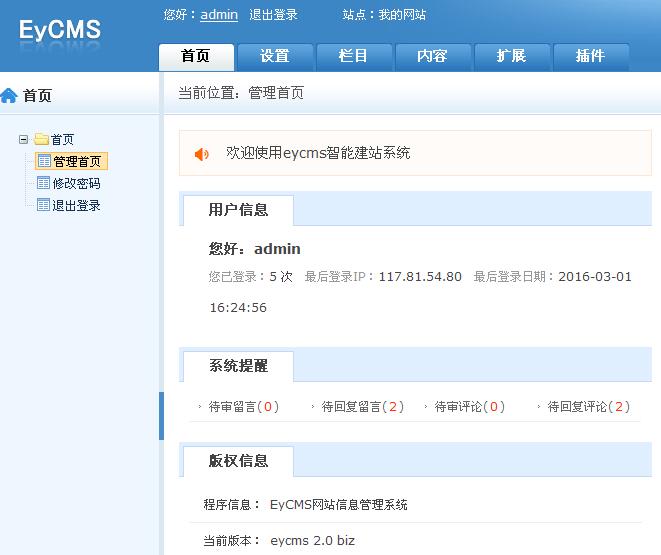Open the 栏目 tab
Viewport: 661px width, 555px height.
click(353, 56)
